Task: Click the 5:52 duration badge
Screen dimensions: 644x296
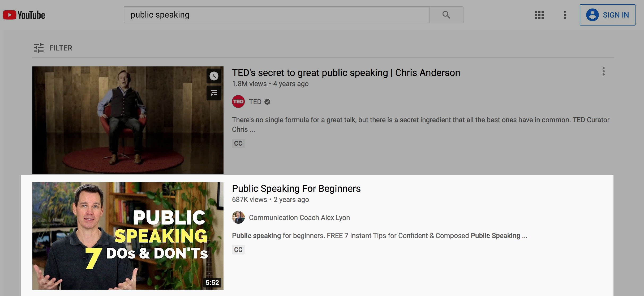Action: pyautogui.click(x=212, y=282)
